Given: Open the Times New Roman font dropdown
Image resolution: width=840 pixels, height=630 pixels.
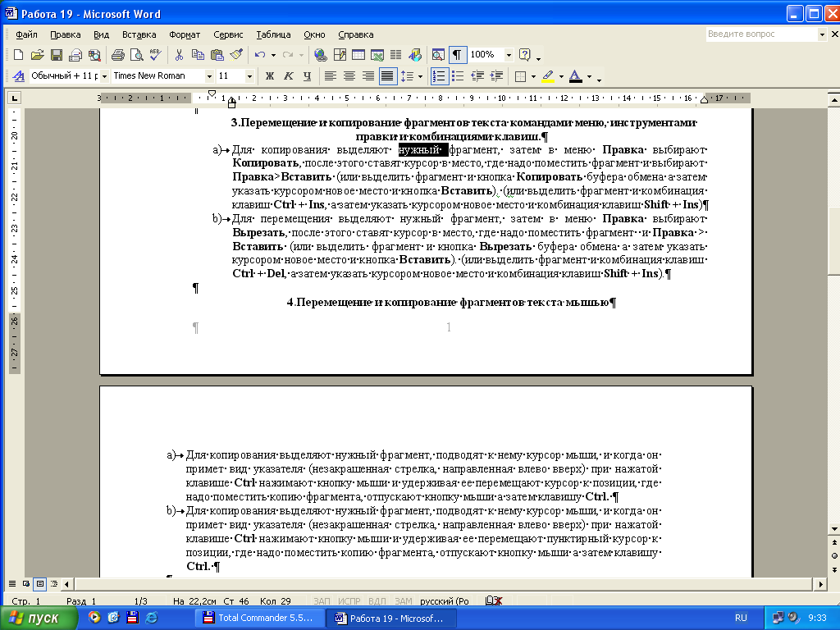Looking at the screenshot, I should point(209,76).
